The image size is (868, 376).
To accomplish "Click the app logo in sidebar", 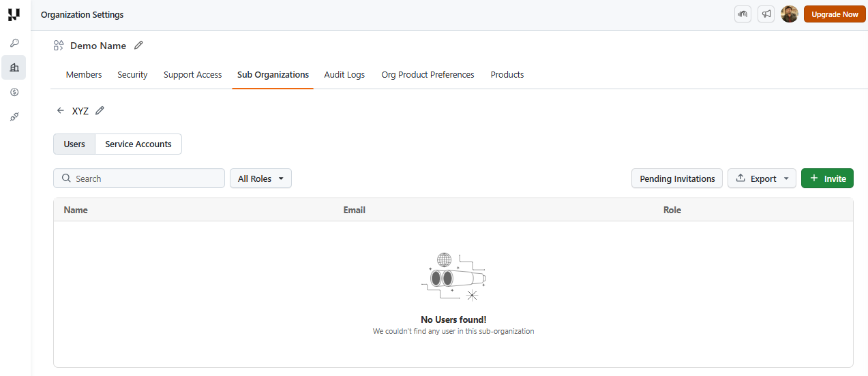I will (x=14, y=14).
